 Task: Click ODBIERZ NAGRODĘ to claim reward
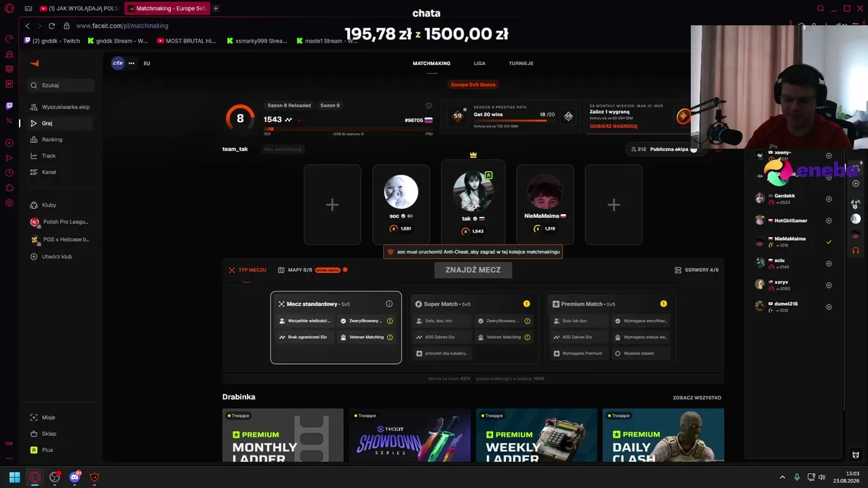[613, 126]
